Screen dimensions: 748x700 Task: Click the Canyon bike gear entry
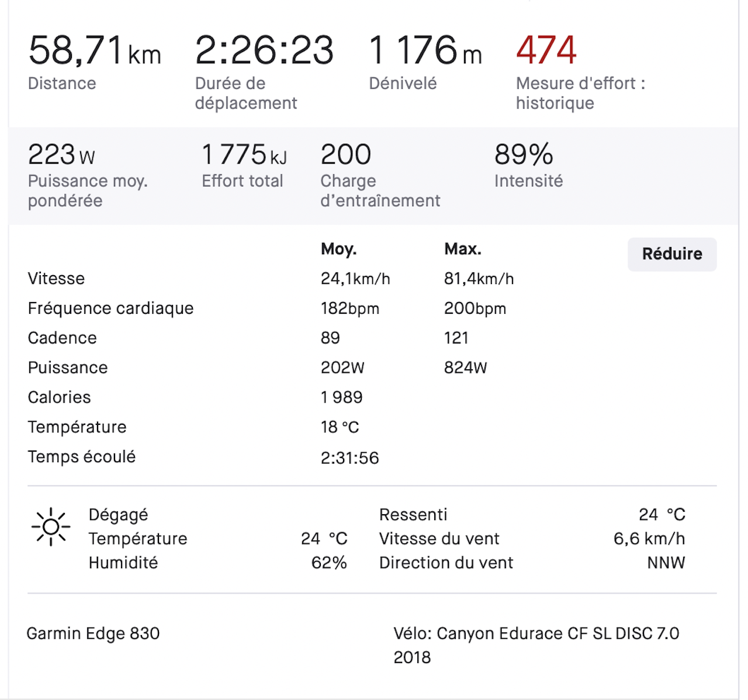tap(536, 644)
